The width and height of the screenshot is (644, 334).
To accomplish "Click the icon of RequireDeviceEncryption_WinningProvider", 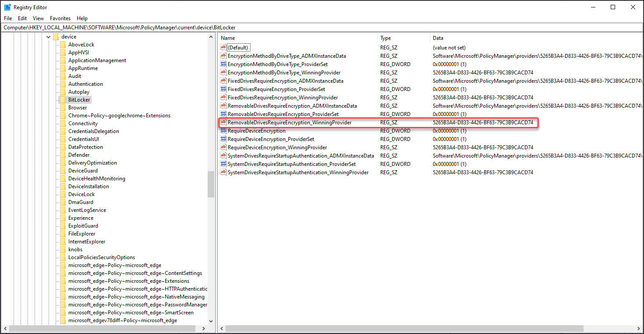I will (x=223, y=147).
